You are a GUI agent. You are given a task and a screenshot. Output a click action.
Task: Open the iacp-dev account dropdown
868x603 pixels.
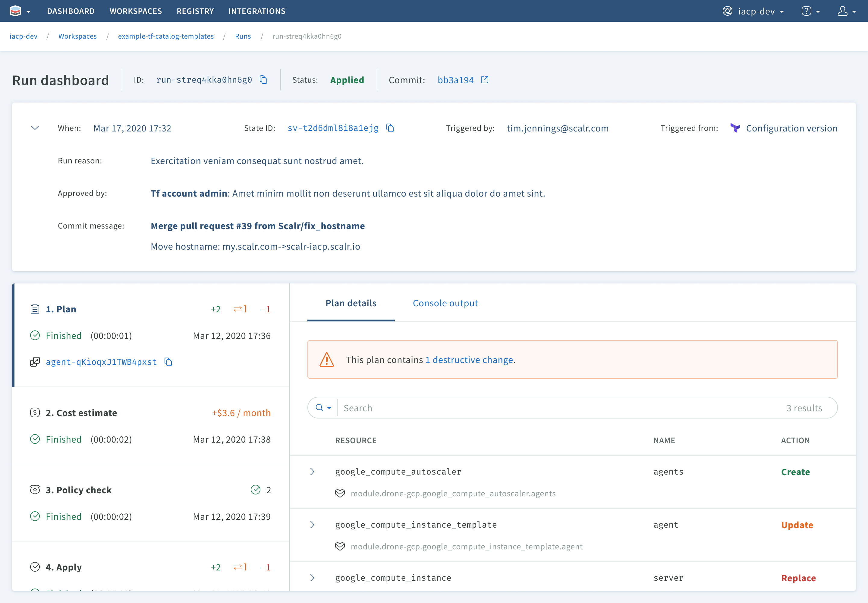(x=759, y=11)
